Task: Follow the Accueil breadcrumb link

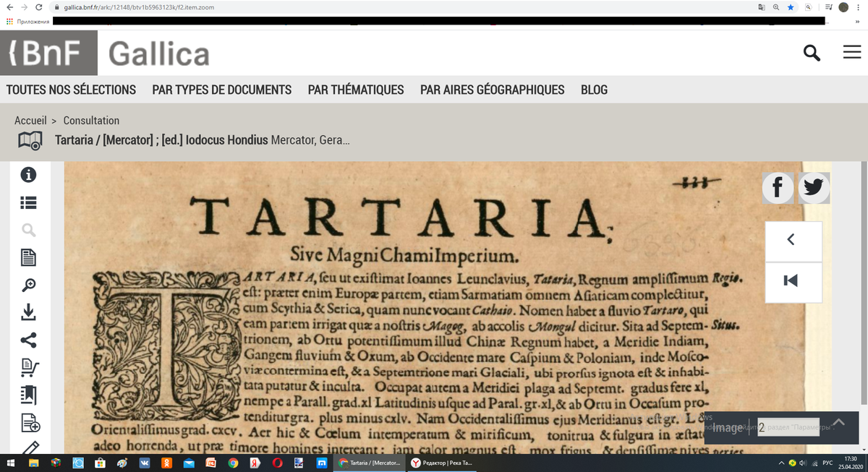Action: (30, 121)
